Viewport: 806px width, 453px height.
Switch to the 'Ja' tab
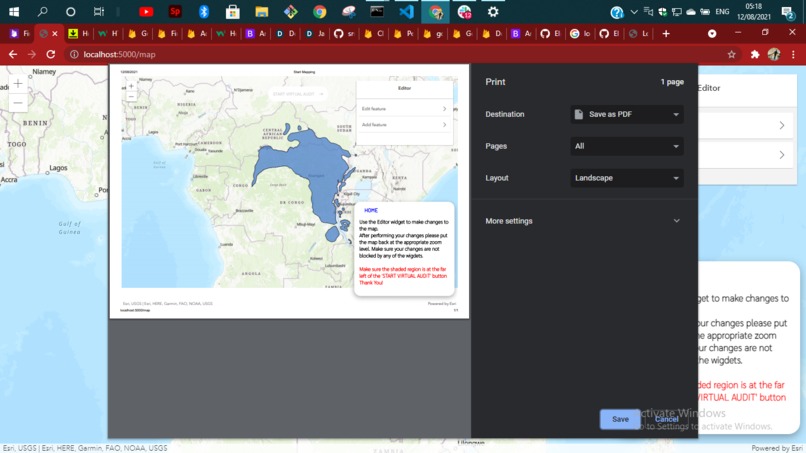(x=315, y=33)
